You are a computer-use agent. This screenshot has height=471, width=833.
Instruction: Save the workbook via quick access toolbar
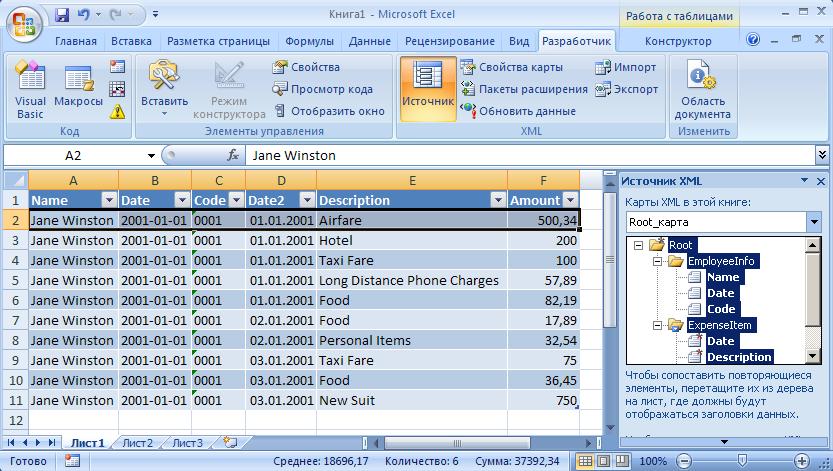pyautogui.click(x=62, y=15)
